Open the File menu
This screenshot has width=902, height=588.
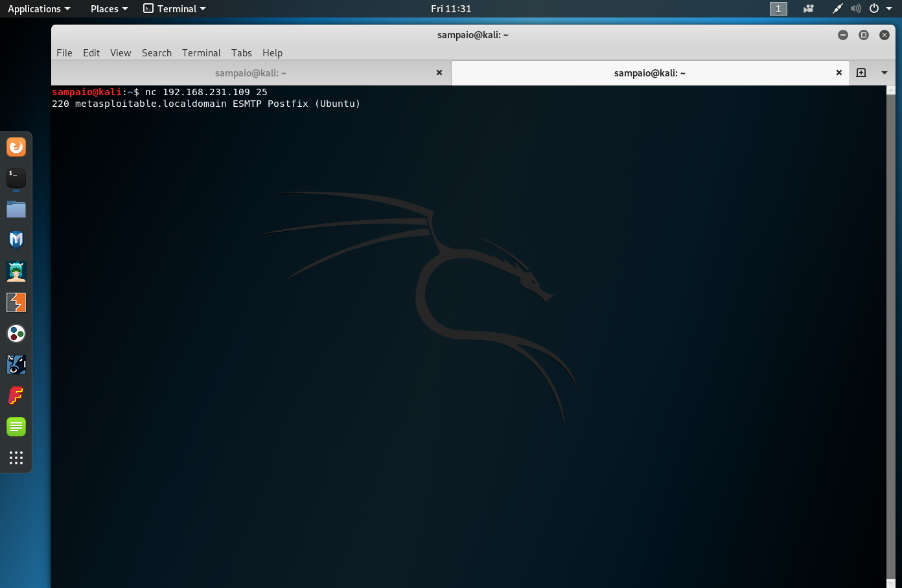64,53
